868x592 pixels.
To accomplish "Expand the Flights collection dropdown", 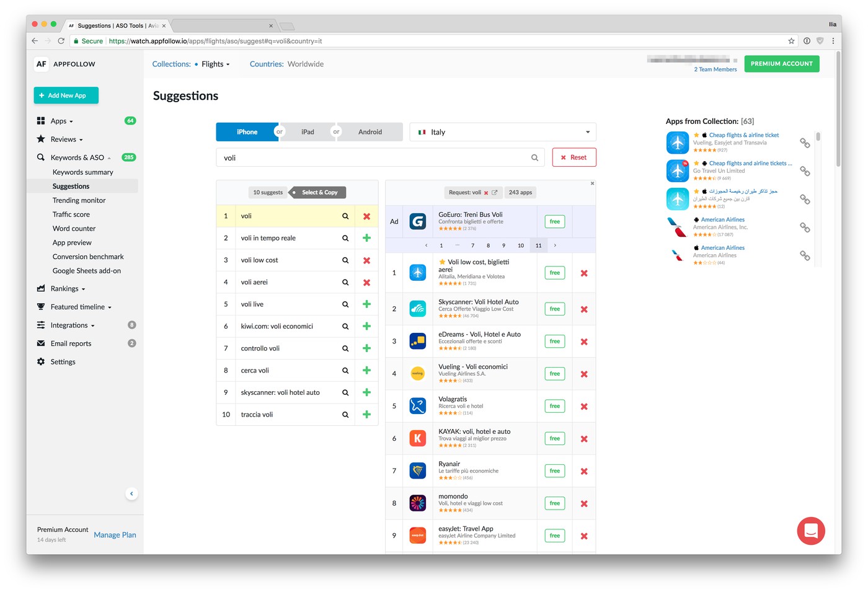I will (215, 64).
